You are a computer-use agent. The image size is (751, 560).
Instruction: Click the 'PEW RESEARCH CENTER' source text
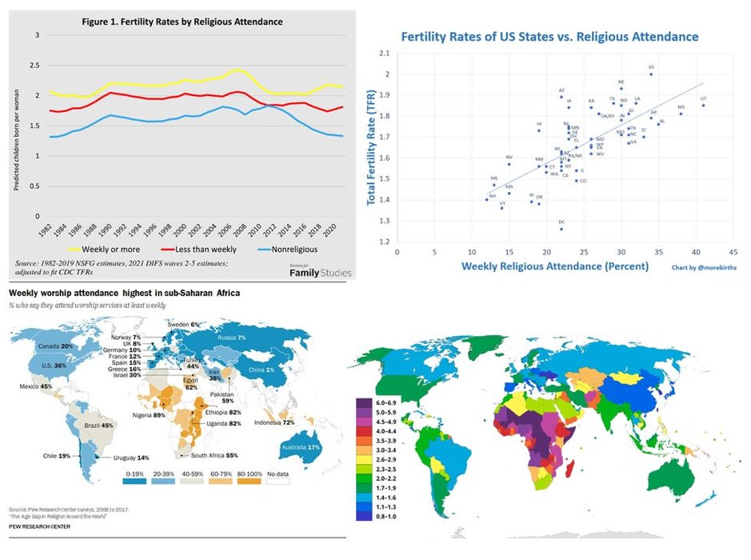point(39,526)
